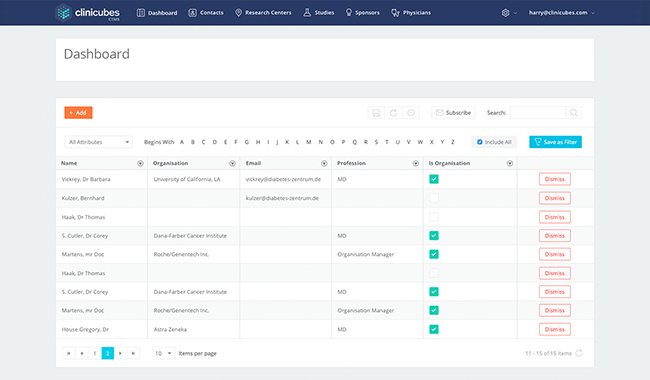Click the name Vickrey, Dr Barbara
The image size is (650, 380).
[x=86, y=179]
